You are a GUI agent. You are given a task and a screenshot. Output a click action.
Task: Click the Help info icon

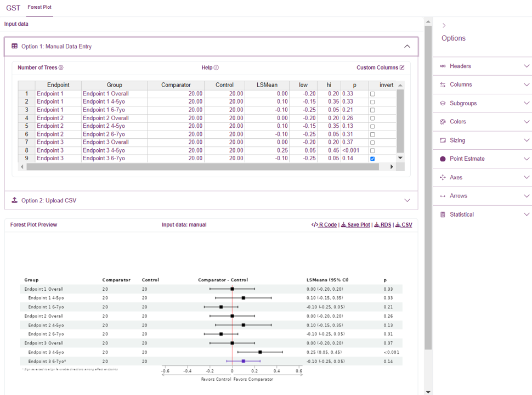click(x=217, y=67)
